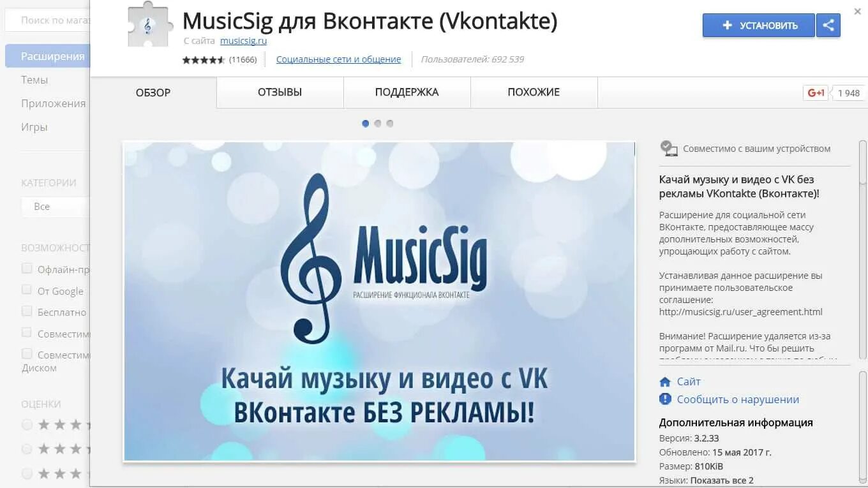868x488 pixels.
Task: Click the device compatibility icon
Action: coord(668,149)
